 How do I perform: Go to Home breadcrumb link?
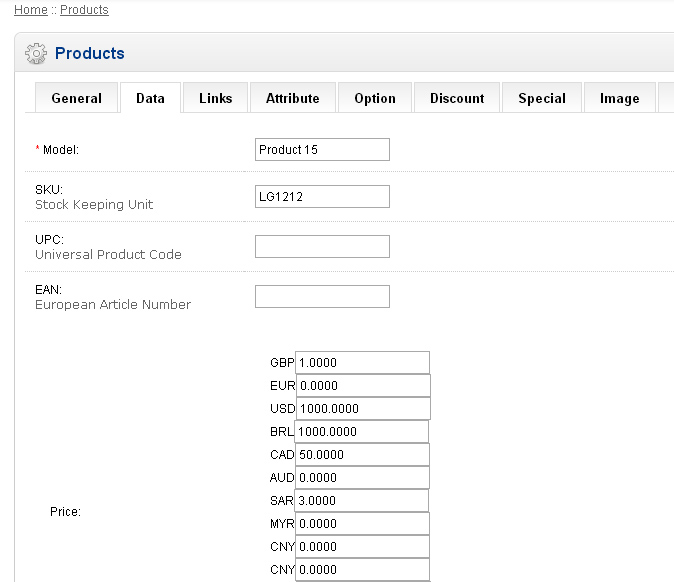pyautogui.click(x=31, y=10)
